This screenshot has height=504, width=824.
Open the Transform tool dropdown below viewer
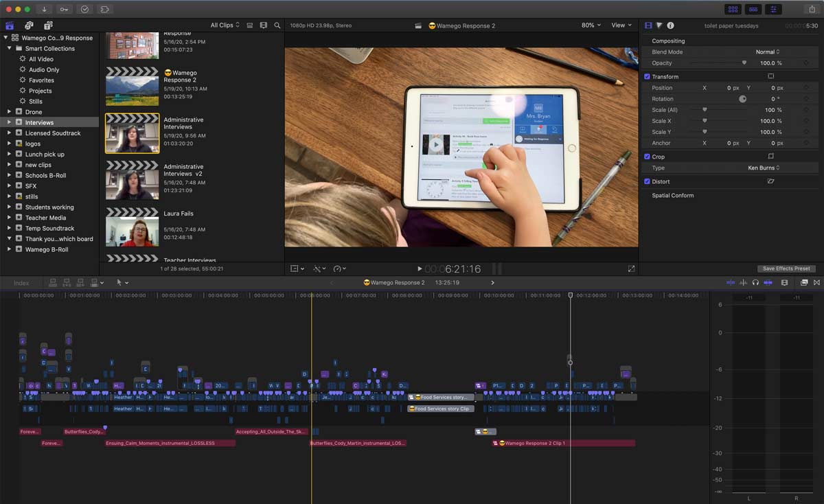coord(297,268)
